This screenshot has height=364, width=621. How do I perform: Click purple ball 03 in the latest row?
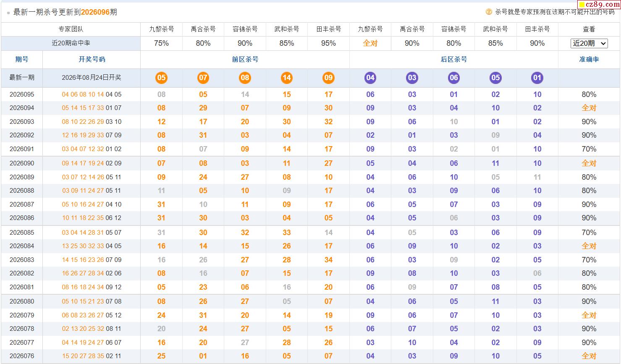pyautogui.click(x=412, y=78)
